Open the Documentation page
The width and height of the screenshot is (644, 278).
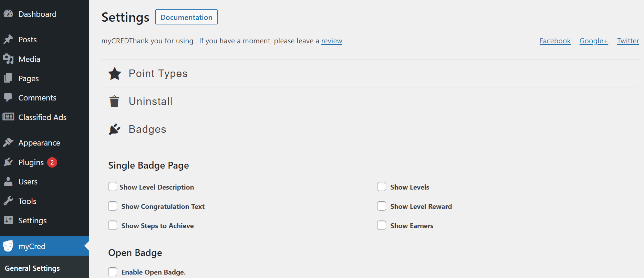coord(186,17)
